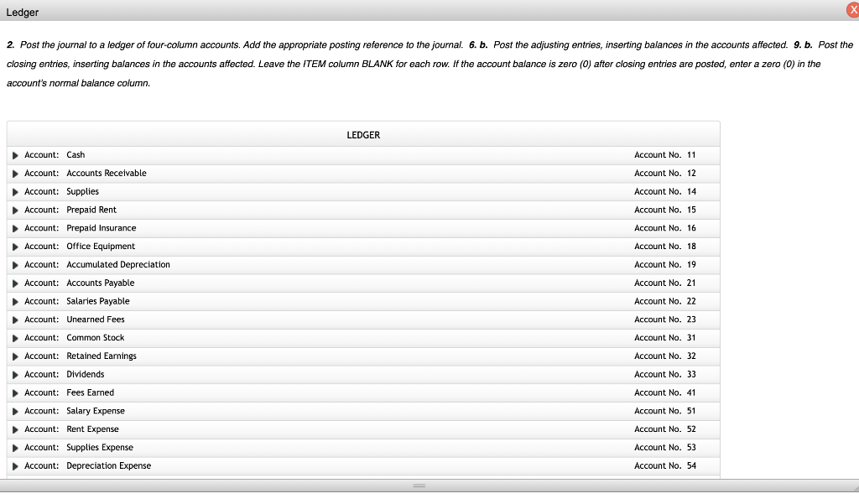Expand the Accumulated Depreciation account

15,264
